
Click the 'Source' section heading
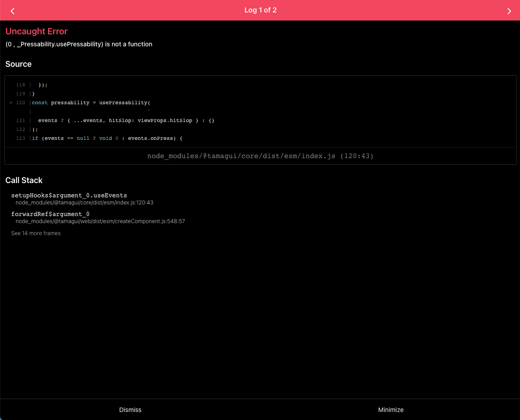pyautogui.click(x=18, y=64)
